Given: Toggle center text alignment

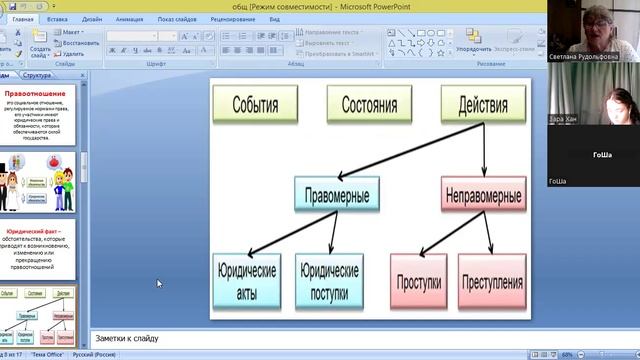Looking at the screenshot, I should coord(238,50).
